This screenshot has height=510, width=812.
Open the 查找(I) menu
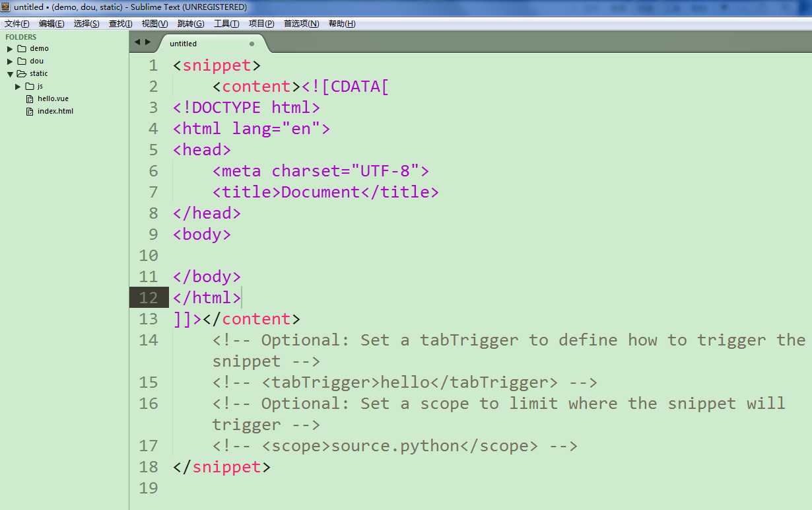(120, 24)
